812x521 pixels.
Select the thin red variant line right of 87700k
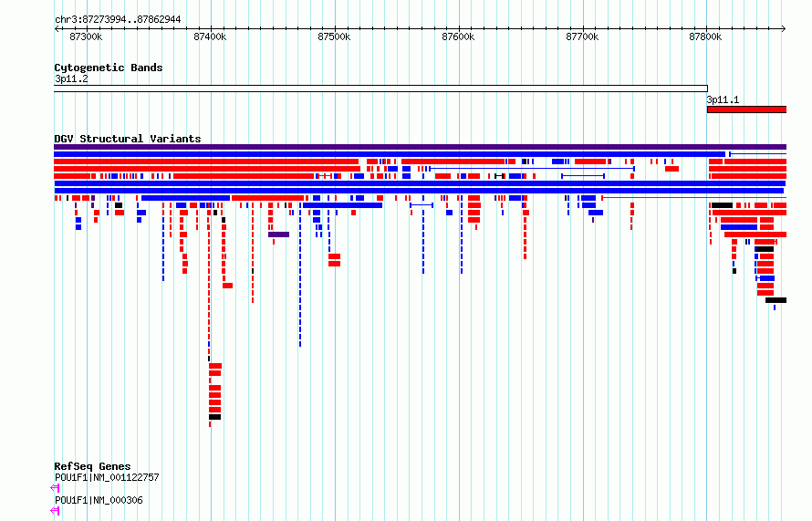694,198
